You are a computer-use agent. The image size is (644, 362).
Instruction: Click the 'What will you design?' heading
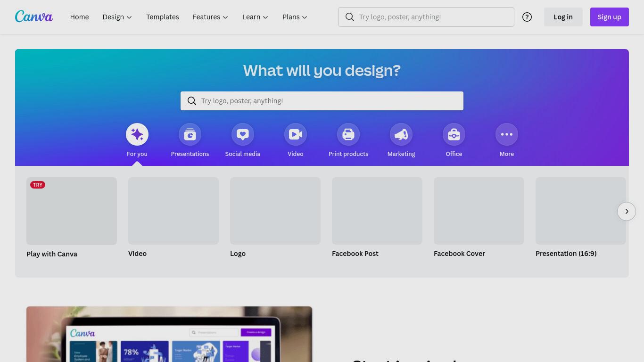click(322, 70)
